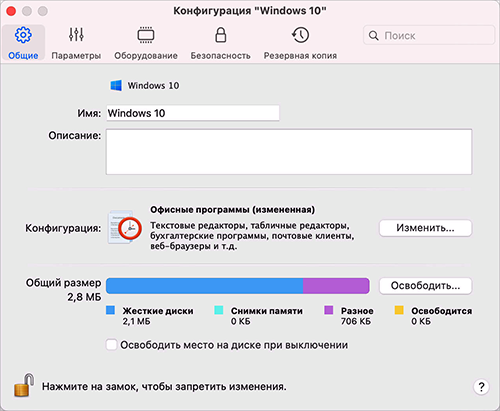Click the yellow Освободится legend swatch
Image resolution: width=500 pixels, height=411 pixels.
[399, 310]
